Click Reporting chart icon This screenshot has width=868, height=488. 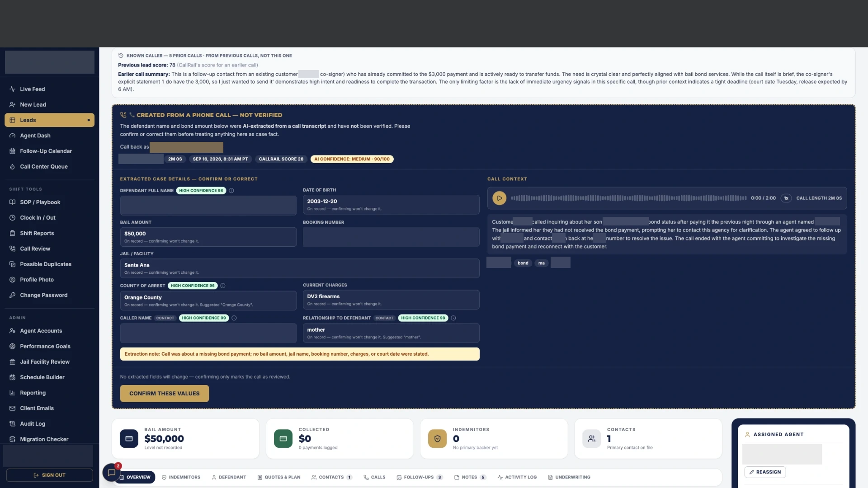pos(12,393)
